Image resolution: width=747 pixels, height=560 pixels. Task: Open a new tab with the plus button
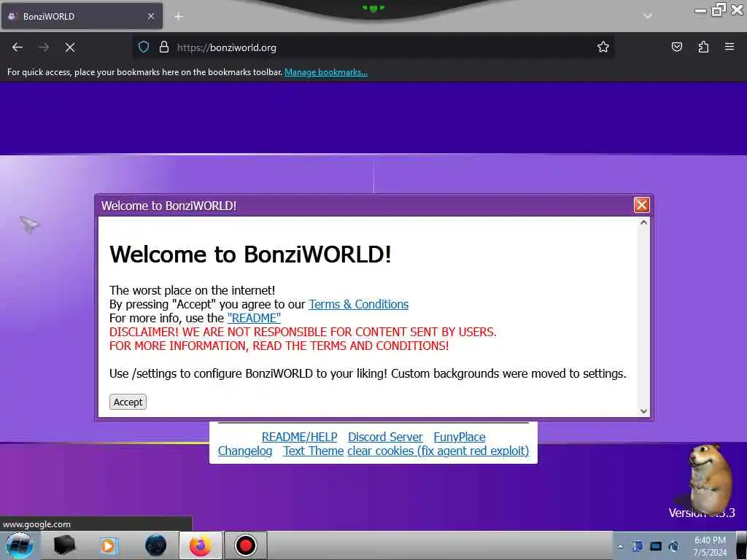click(x=178, y=17)
